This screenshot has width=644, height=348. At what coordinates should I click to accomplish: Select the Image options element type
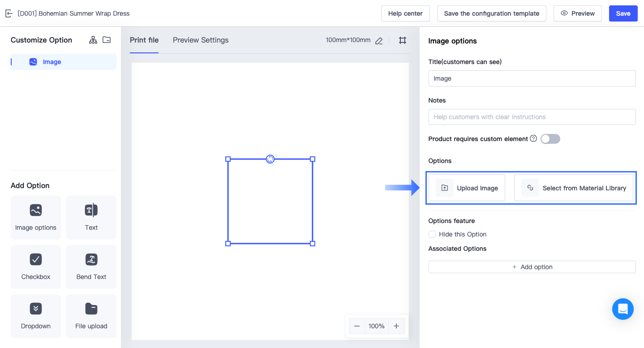coord(35,218)
